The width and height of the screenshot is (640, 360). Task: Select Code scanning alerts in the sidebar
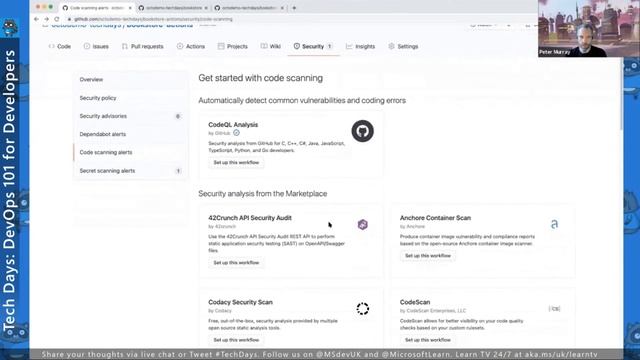[130, 152]
